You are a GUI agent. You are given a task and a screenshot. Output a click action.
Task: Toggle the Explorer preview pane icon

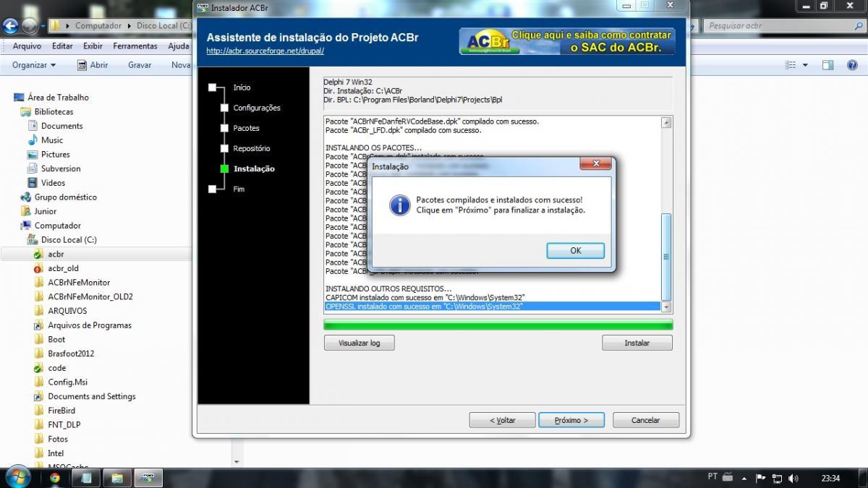coord(827,65)
